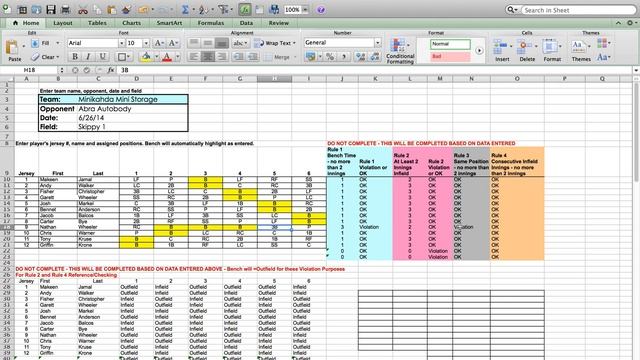Expand the cell styles gallery arrow
Viewport: 640px width, 360px height.
pyautogui.click(x=479, y=51)
